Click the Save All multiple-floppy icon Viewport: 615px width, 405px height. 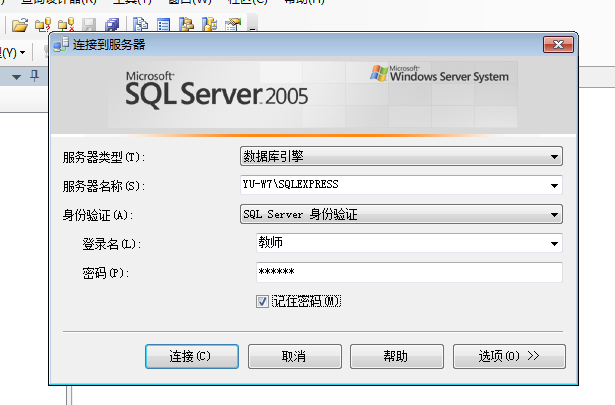(x=112, y=25)
